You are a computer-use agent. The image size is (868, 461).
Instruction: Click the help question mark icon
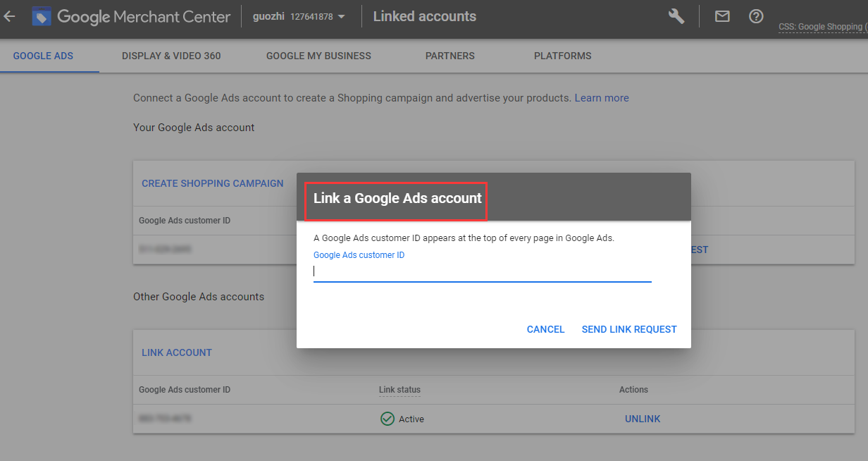click(756, 16)
